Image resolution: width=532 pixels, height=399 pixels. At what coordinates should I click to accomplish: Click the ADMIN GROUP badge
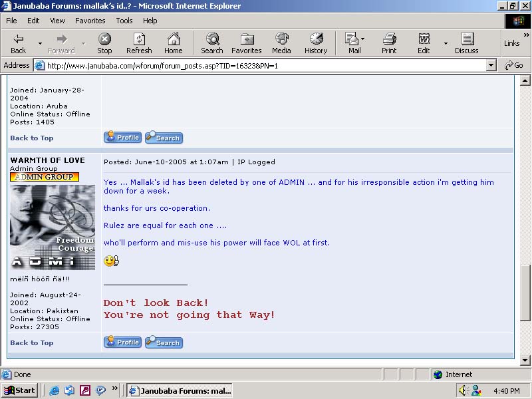45,177
